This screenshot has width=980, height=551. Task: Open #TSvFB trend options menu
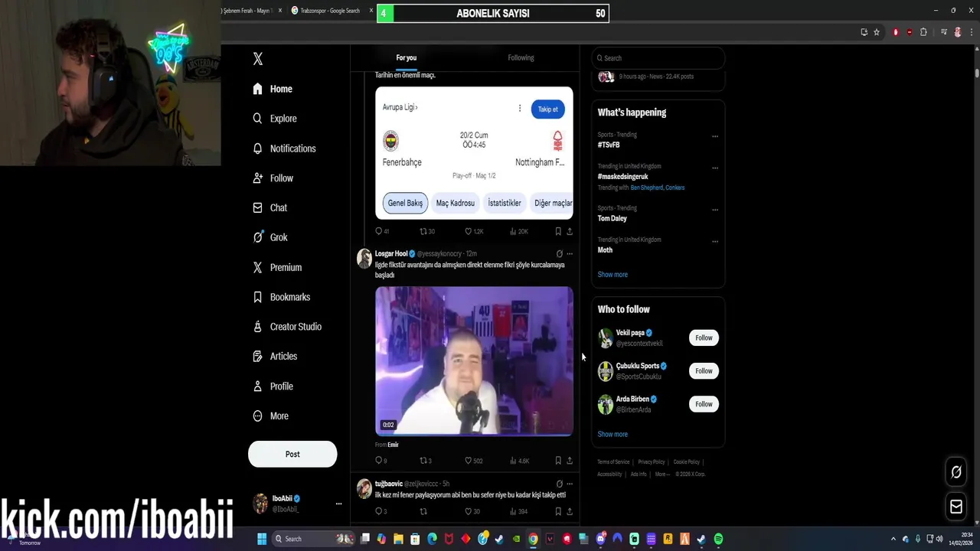coord(715,136)
